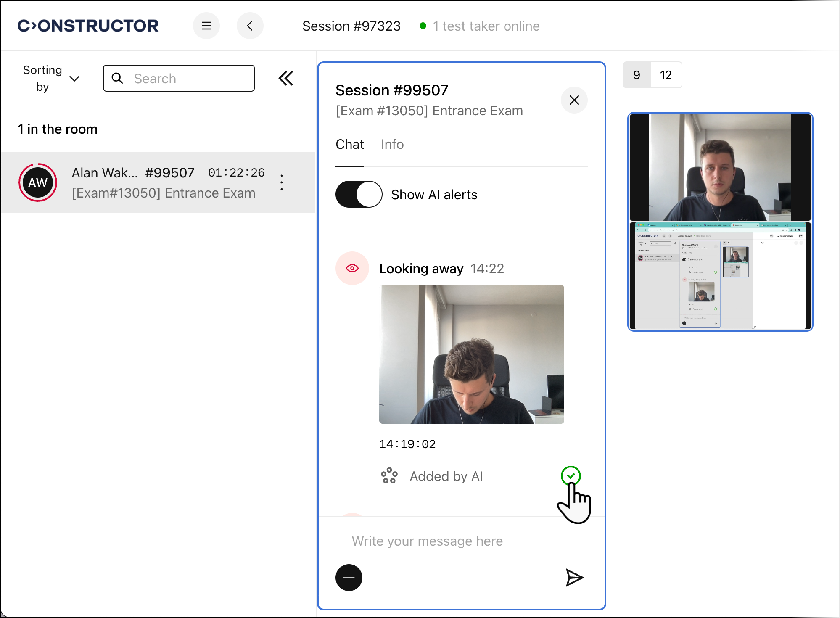Confirm the alert with the green checkmark
Viewport: 840px width, 618px height.
point(571,476)
